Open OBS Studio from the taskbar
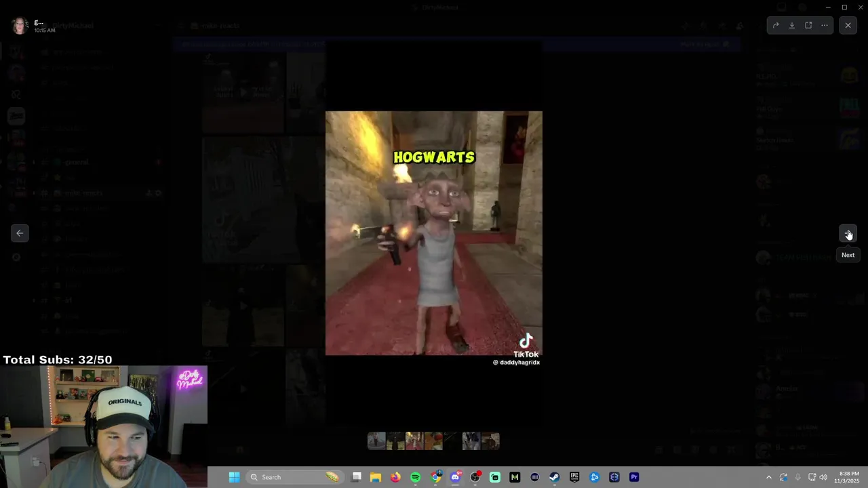Image resolution: width=868 pixels, height=488 pixels. pos(475,477)
